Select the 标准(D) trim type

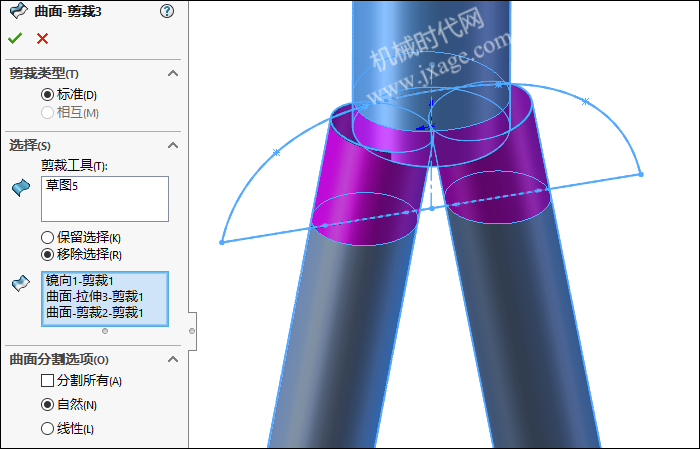click(x=47, y=95)
